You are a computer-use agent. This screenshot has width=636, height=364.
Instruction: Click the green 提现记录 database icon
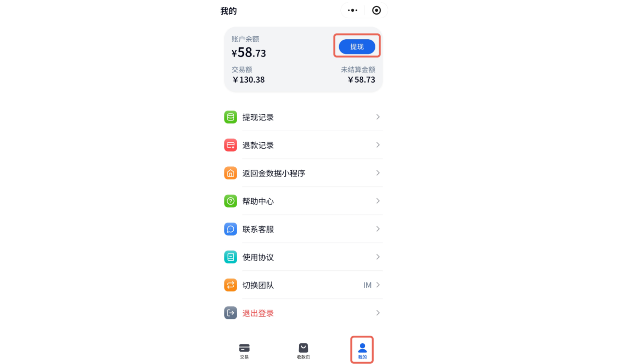[x=230, y=117]
